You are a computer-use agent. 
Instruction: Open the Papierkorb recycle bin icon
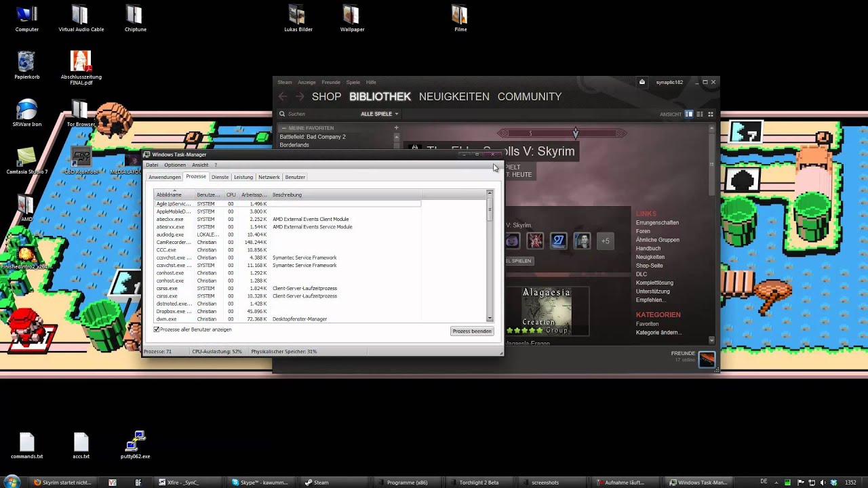pyautogui.click(x=27, y=62)
